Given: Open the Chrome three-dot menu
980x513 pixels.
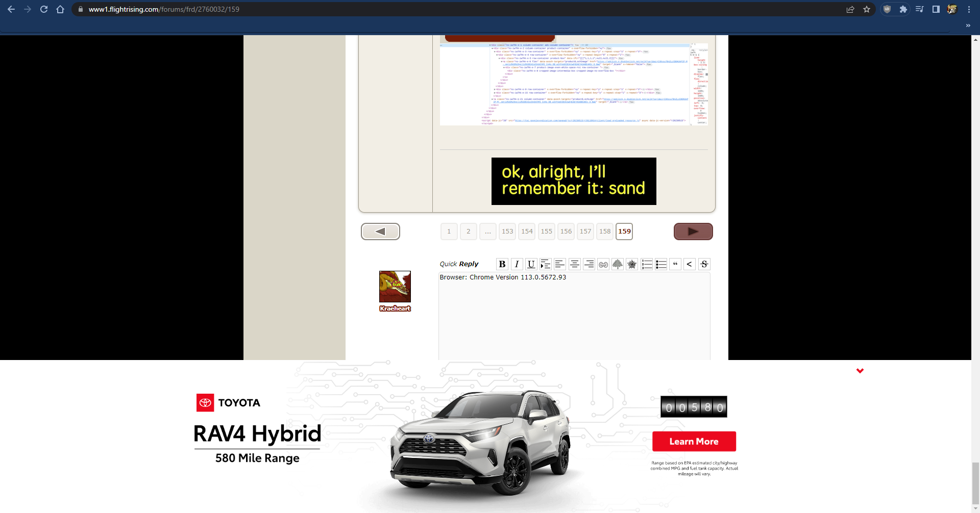Looking at the screenshot, I should pos(969,9).
